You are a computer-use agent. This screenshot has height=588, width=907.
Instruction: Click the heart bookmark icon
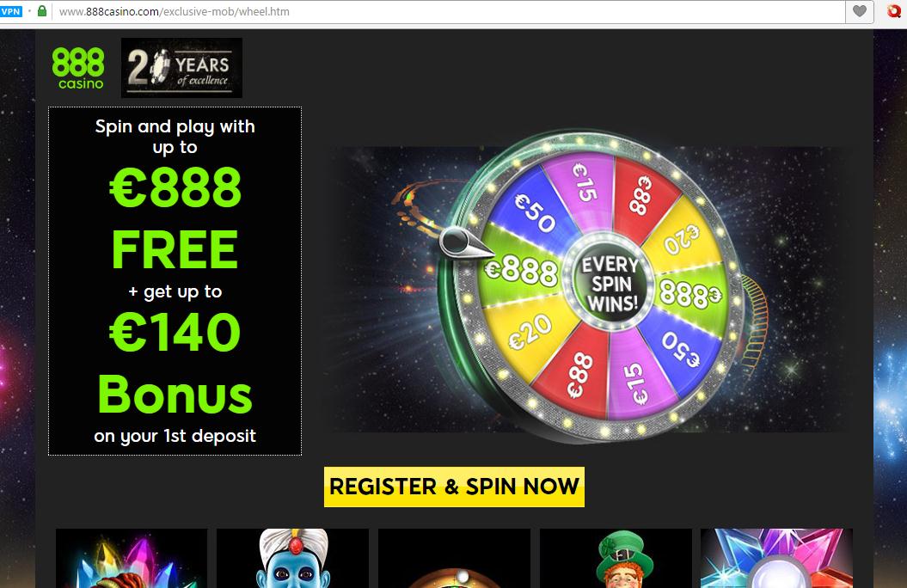click(860, 11)
